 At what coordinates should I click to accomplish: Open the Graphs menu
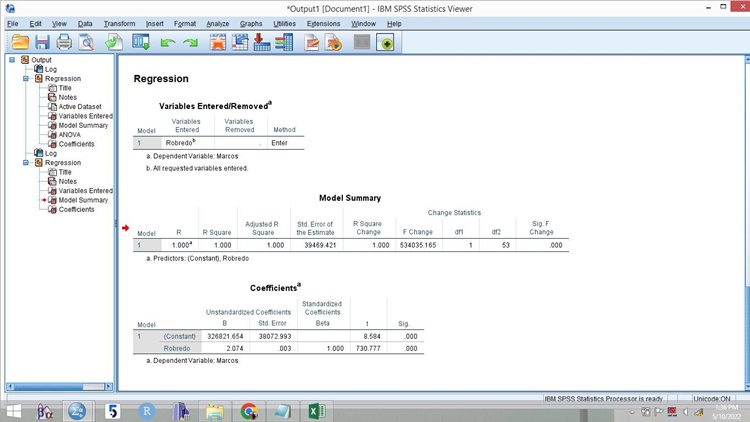[251, 23]
